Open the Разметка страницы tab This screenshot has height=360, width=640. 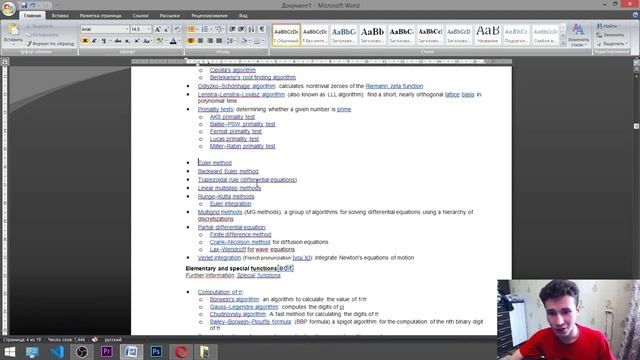pos(100,16)
